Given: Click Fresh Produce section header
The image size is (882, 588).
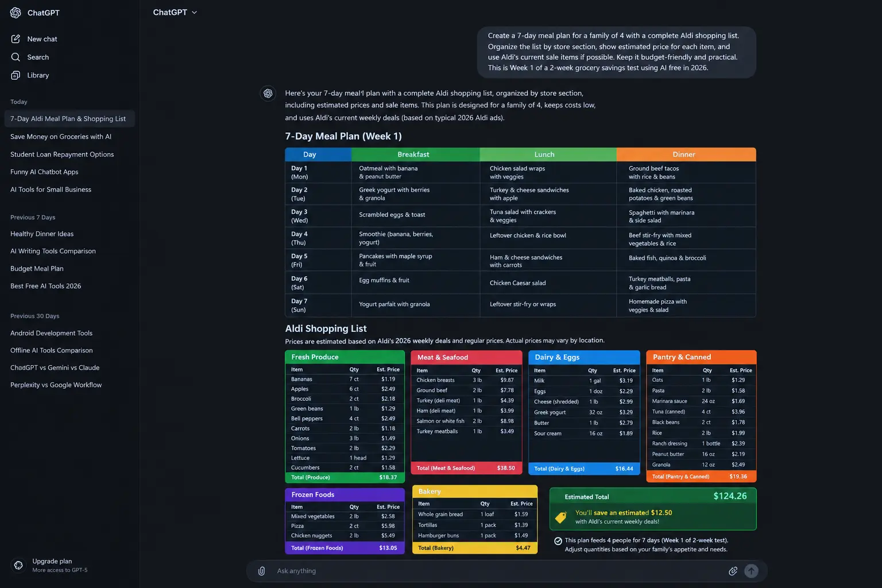Looking at the screenshot, I should tap(345, 357).
